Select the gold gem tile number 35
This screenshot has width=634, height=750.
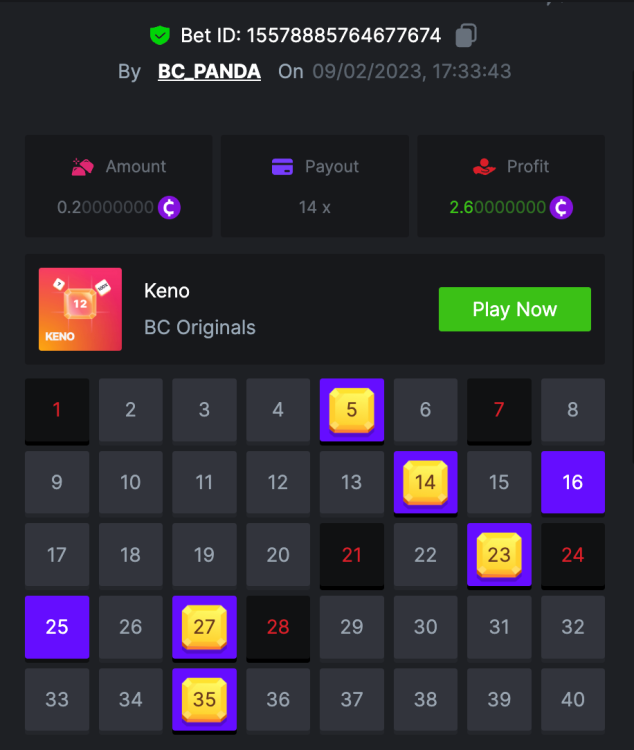click(204, 700)
